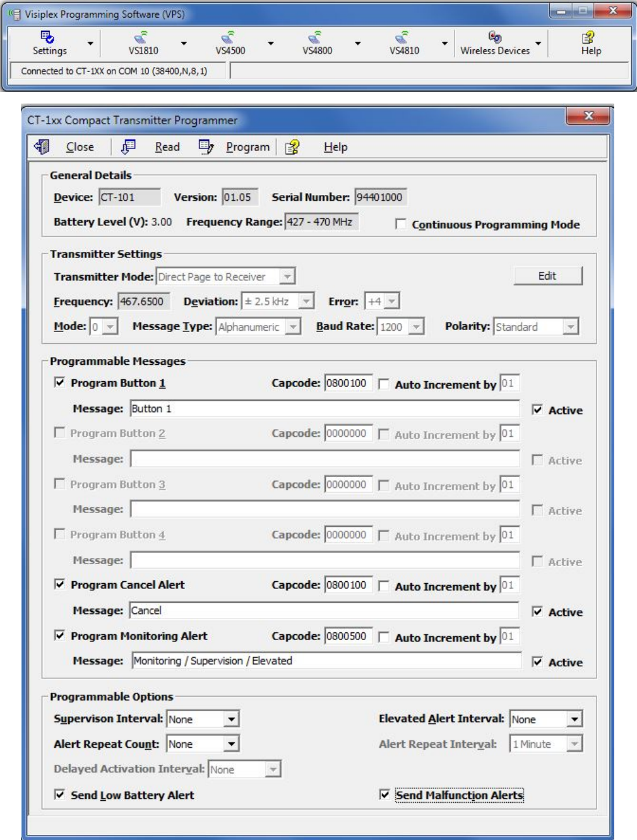The height and width of the screenshot is (840, 637).
Task: Click the Read device icon
Action: click(128, 146)
